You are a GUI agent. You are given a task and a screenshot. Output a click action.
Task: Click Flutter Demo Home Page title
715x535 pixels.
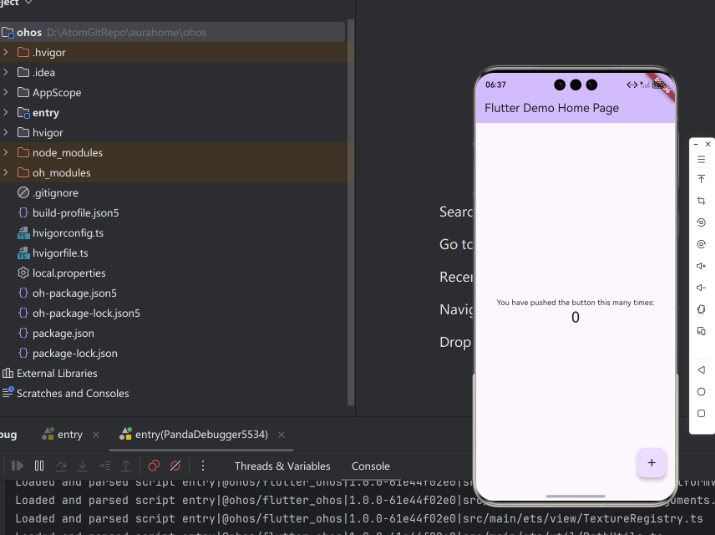(x=551, y=108)
